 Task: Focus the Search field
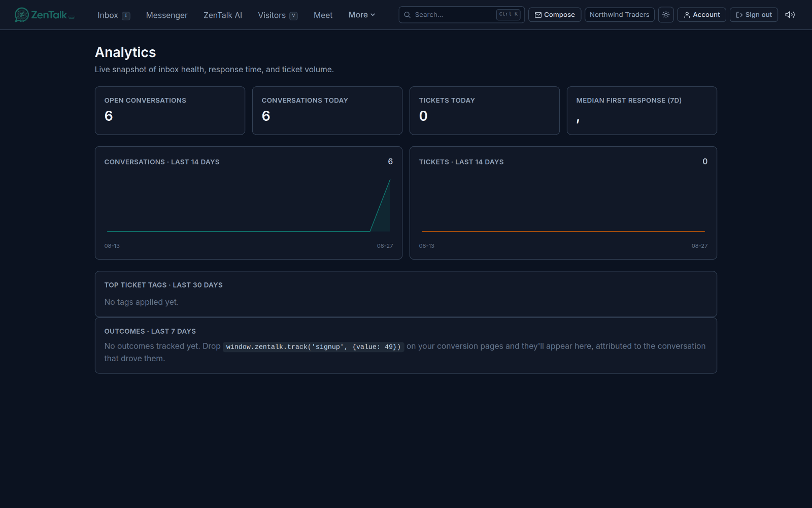pos(461,15)
